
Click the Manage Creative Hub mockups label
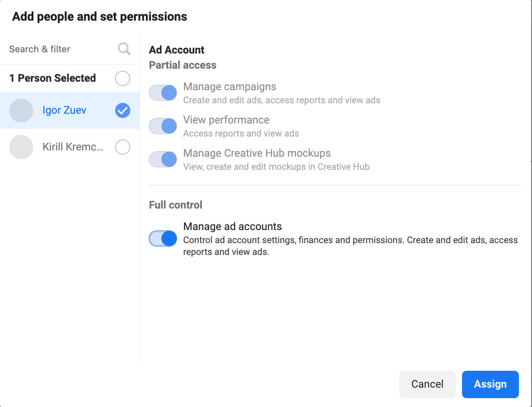257,153
